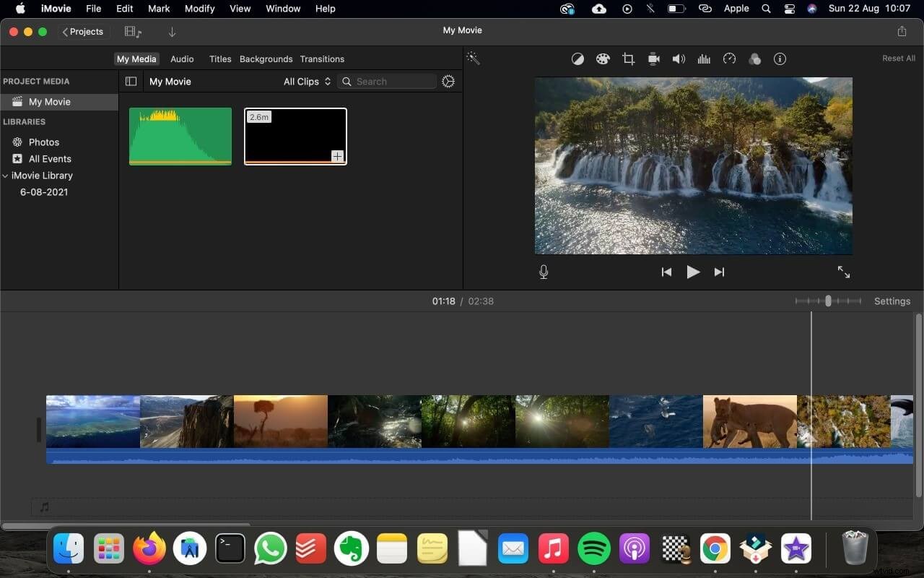
Task: Play the video in the preview window
Action: point(692,272)
